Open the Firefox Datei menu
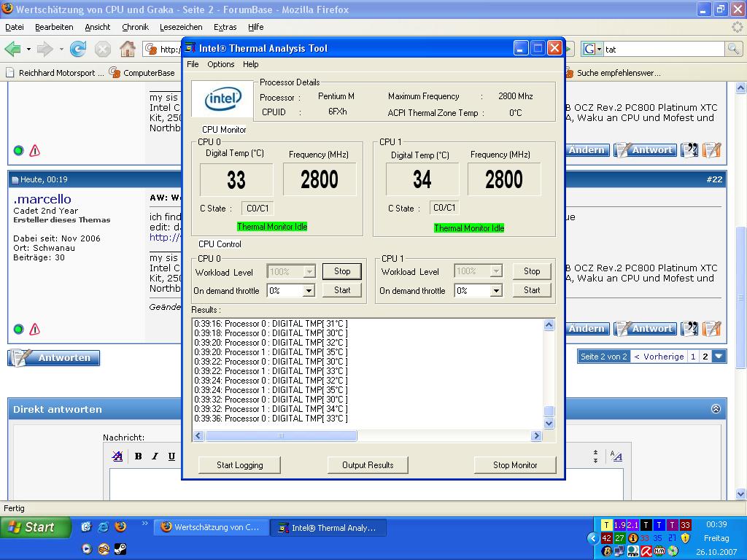The width and height of the screenshot is (747, 560). pyautogui.click(x=15, y=27)
